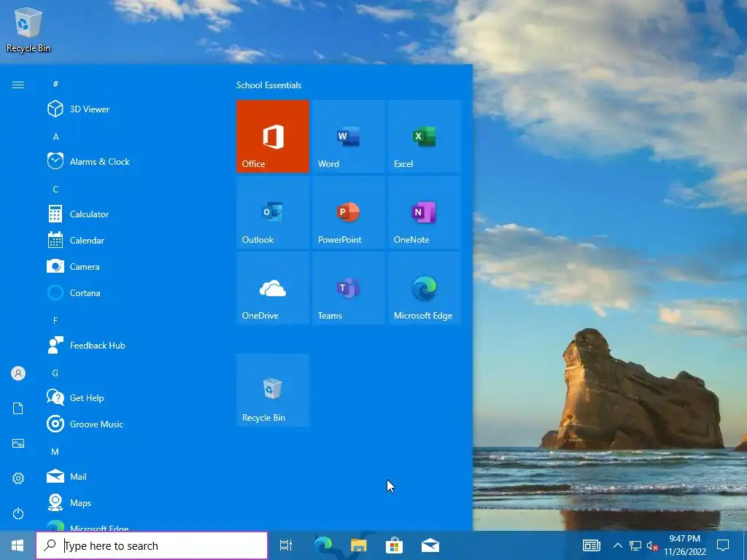Open Microsoft Edge from the taskbar
747x560 pixels.
[x=323, y=545]
